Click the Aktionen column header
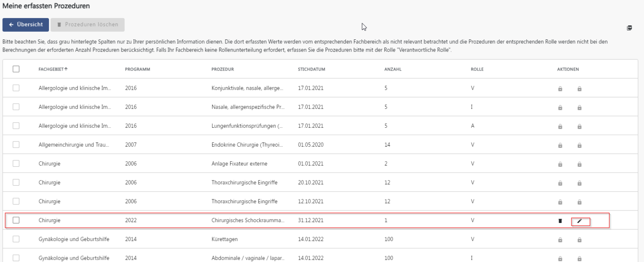Viewport: 644px width, 262px height. click(x=568, y=69)
